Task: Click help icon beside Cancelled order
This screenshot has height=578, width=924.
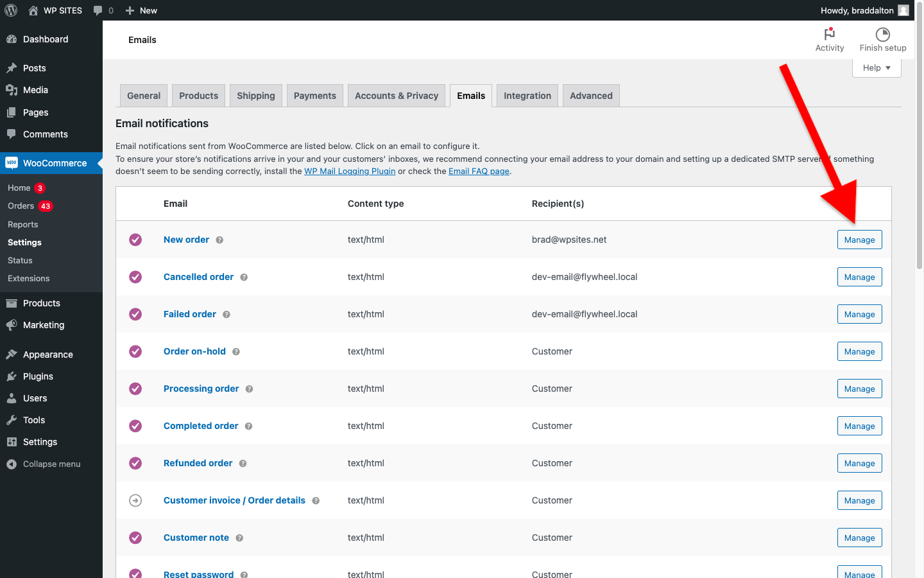Action: click(x=244, y=277)
